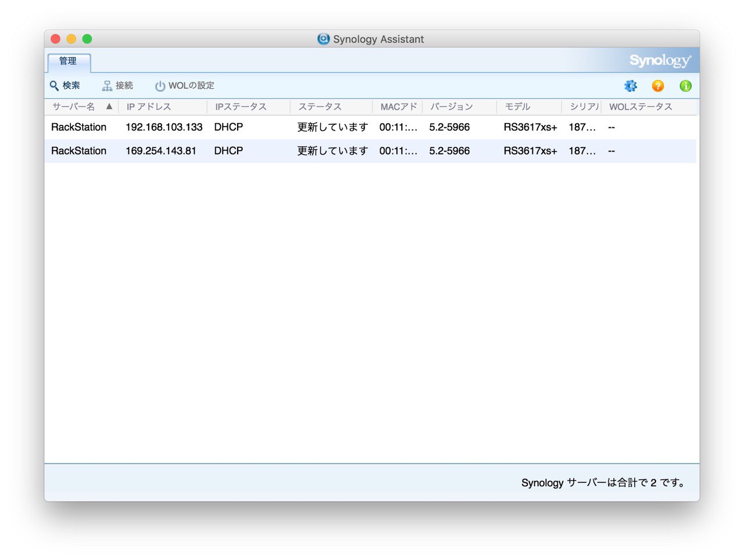Close the Synology Assistant window
Viewport: 744px width, 560px height.
click(56, 39)
